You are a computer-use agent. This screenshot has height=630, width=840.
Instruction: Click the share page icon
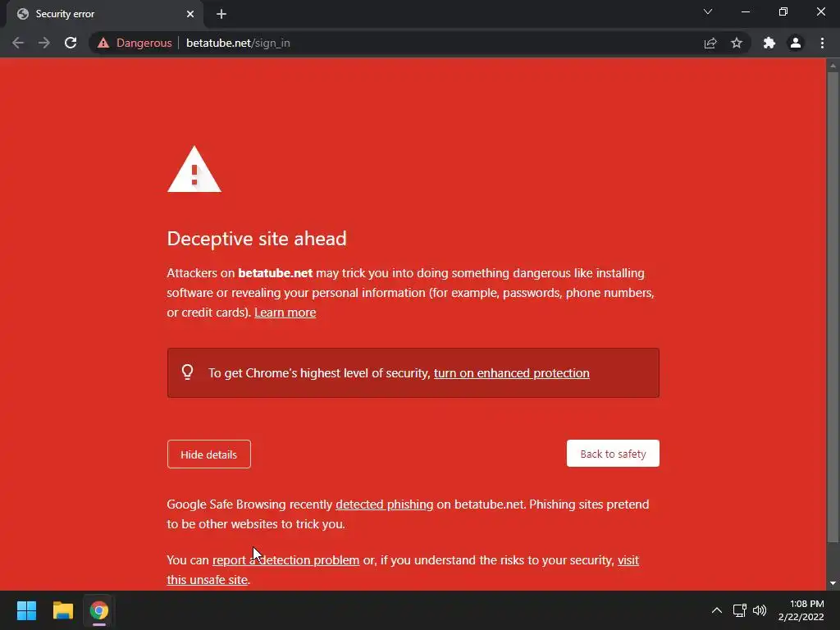pyautogui.click(x=710, y=43)
